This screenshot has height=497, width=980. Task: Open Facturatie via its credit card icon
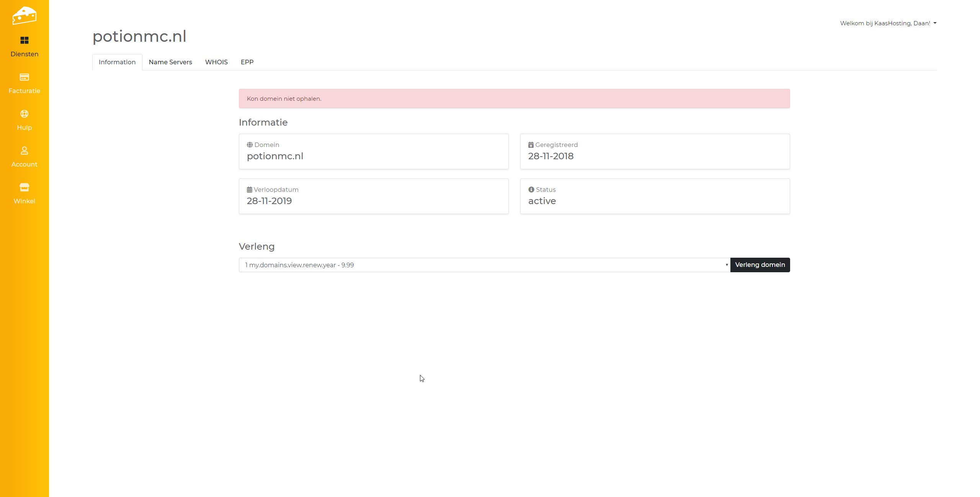click(x=24, y=77)
